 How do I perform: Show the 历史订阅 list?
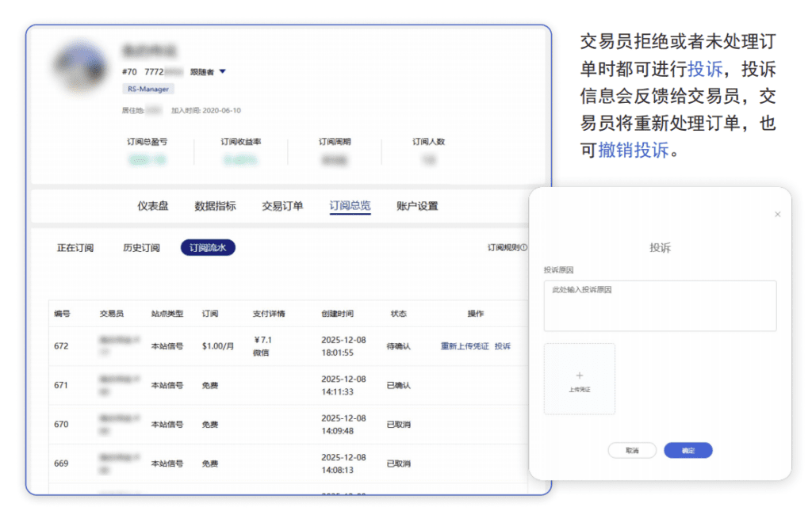tap(141, 248)
